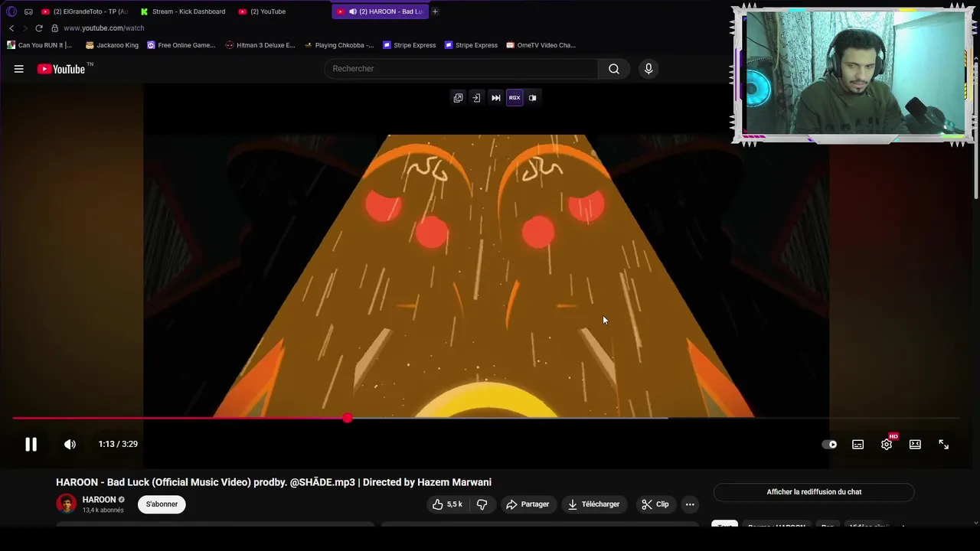Download the video with Télécharger
980x551 pixels.
coord(593,504)
